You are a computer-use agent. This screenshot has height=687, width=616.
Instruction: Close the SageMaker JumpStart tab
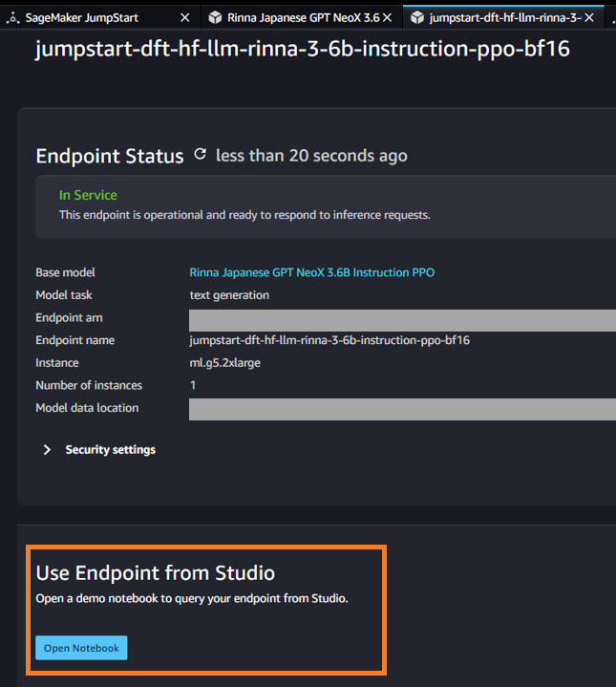pyautogui.click(x=184, y=17)
